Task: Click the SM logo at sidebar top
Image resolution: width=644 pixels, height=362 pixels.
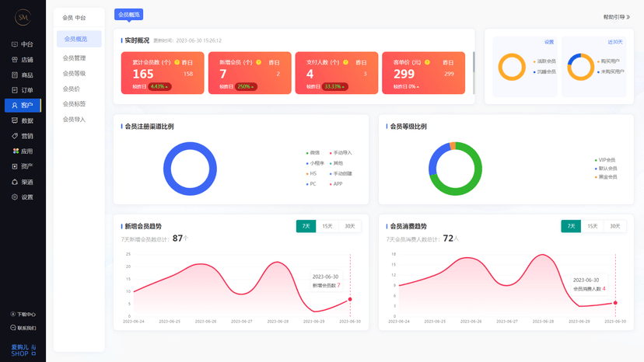Action: coord(23,17)
